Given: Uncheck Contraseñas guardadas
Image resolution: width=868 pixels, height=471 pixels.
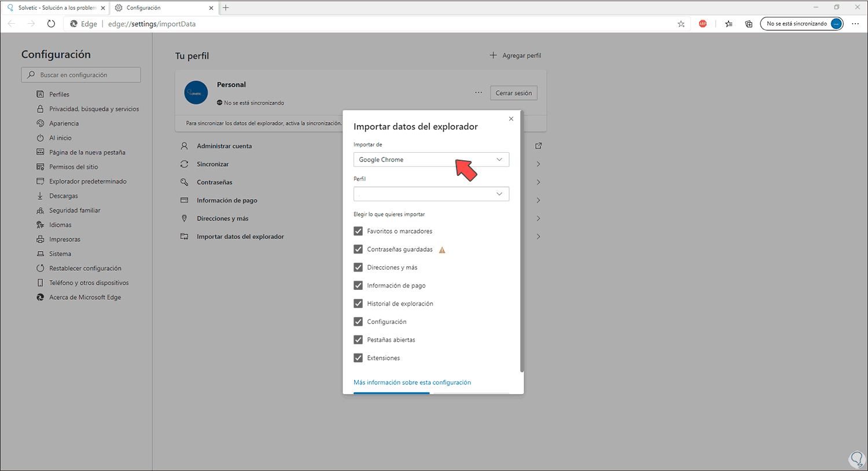Looking at the screenshot, I should (358, 249).
